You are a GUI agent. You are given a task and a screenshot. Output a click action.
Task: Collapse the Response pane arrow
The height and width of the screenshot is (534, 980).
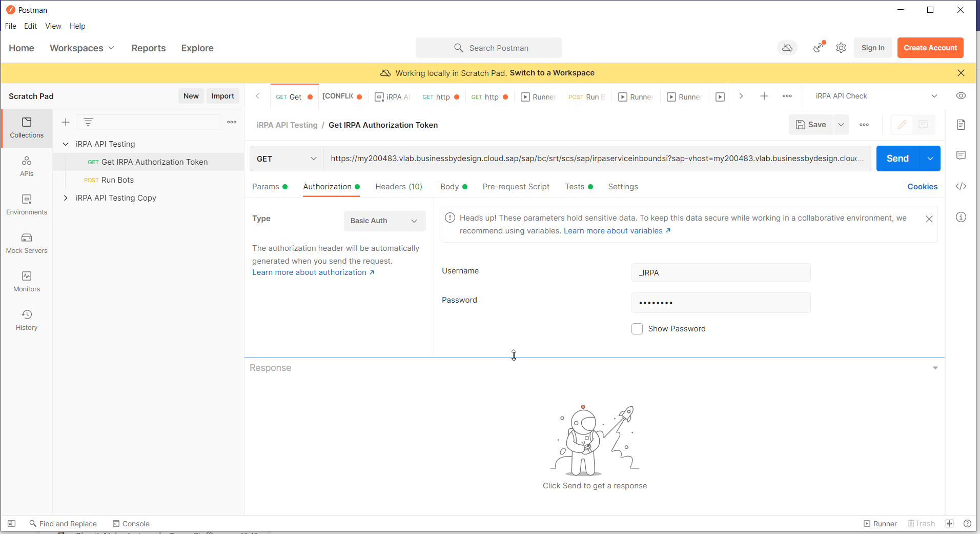[935, 368]
